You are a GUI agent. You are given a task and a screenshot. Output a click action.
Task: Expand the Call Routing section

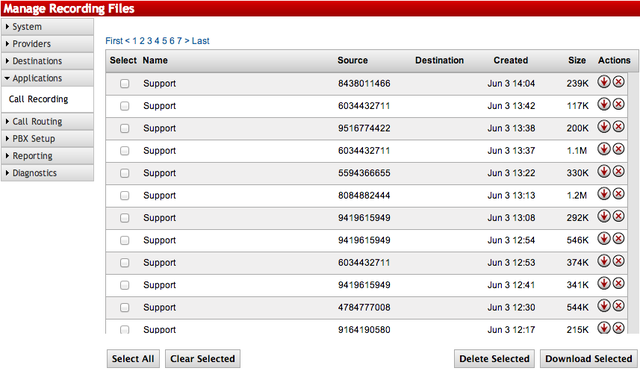47,121
